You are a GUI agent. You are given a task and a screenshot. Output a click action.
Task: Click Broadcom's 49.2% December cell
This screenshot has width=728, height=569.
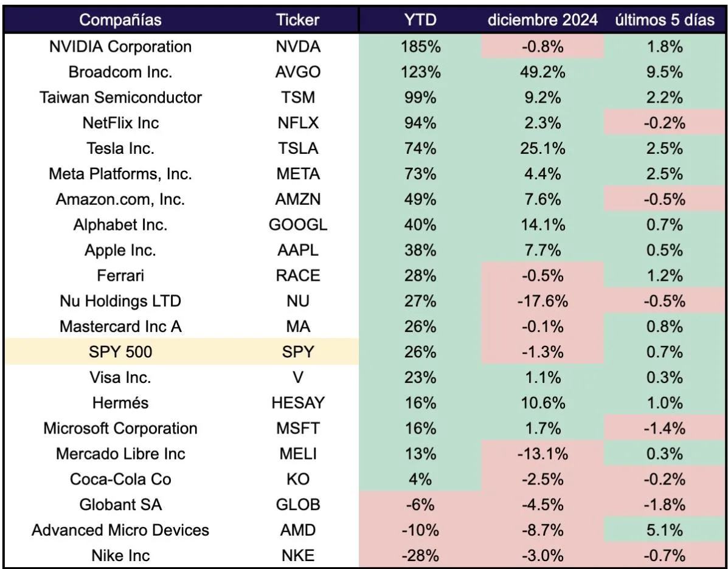[543, 72]
